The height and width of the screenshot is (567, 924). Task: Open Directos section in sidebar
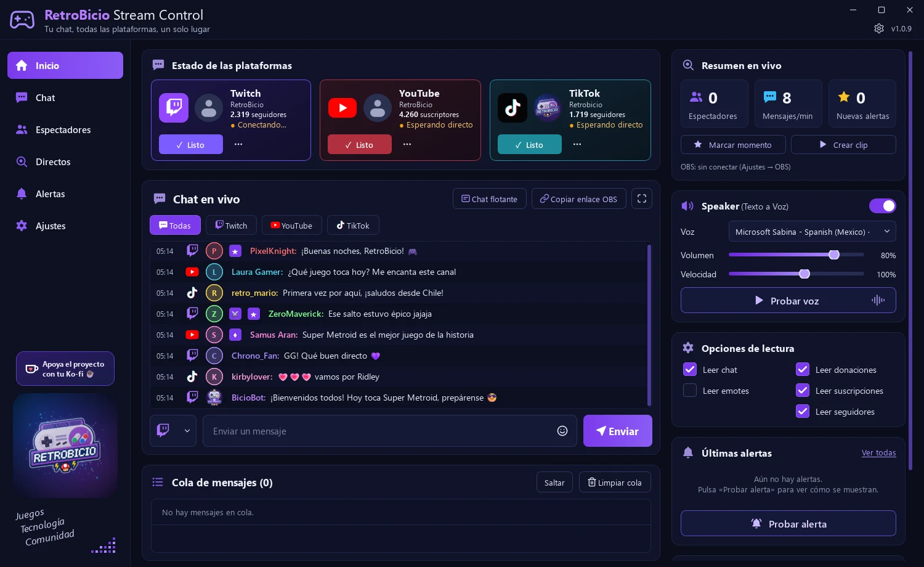65,161
